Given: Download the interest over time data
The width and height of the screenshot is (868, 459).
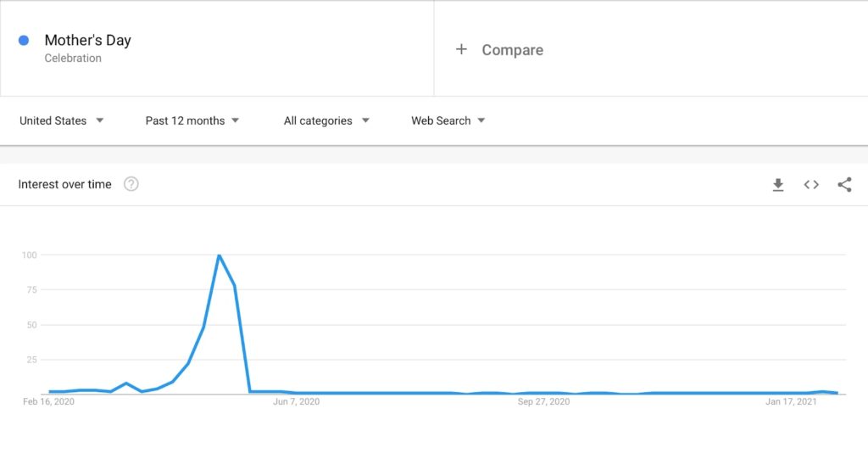Looking at the screenshot, I should click(778, 185).
